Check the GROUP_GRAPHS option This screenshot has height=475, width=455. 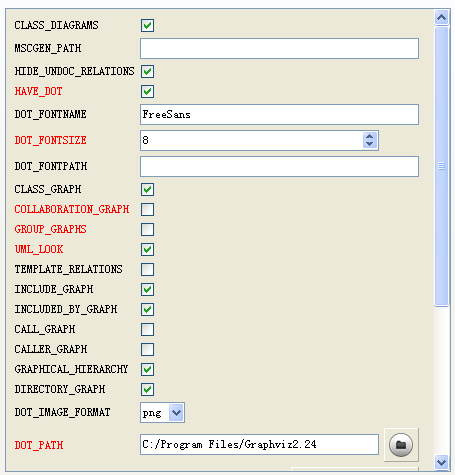click(147, 229)
